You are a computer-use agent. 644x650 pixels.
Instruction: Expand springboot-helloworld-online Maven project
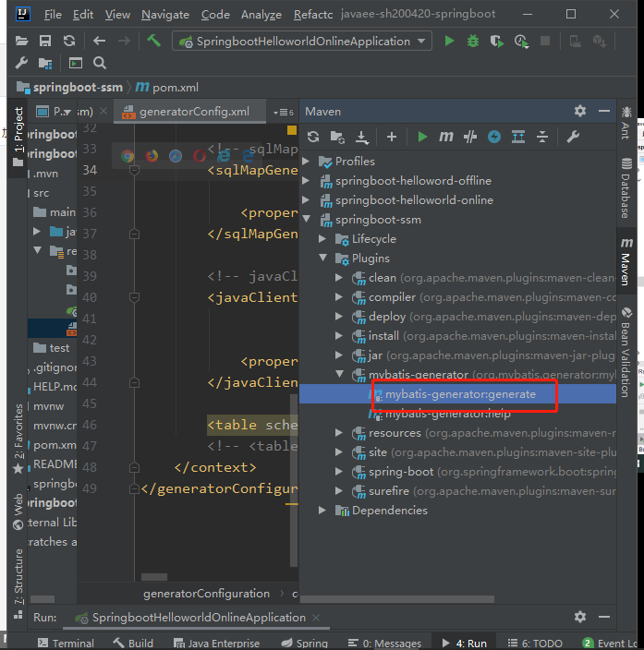click(306, 199)
